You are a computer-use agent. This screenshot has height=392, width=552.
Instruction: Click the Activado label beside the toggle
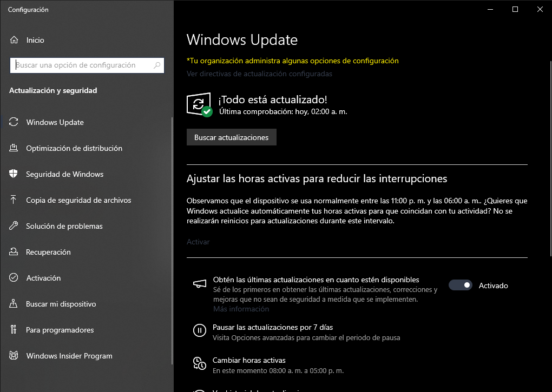click(493, 285)
